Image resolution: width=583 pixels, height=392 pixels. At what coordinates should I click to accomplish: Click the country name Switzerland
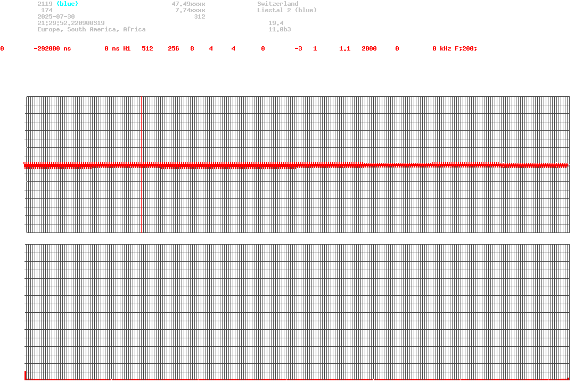[x=277, y=4]
